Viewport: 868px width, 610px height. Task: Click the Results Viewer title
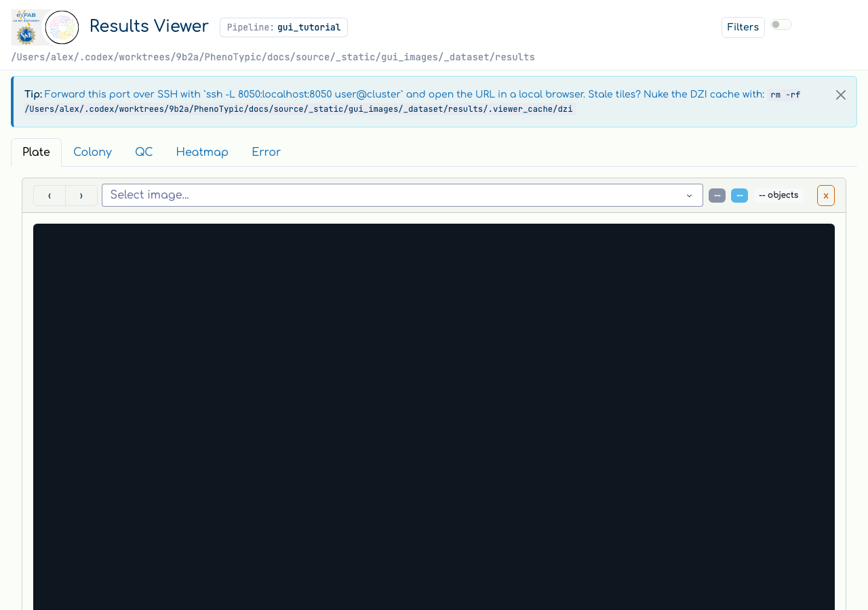149,26
